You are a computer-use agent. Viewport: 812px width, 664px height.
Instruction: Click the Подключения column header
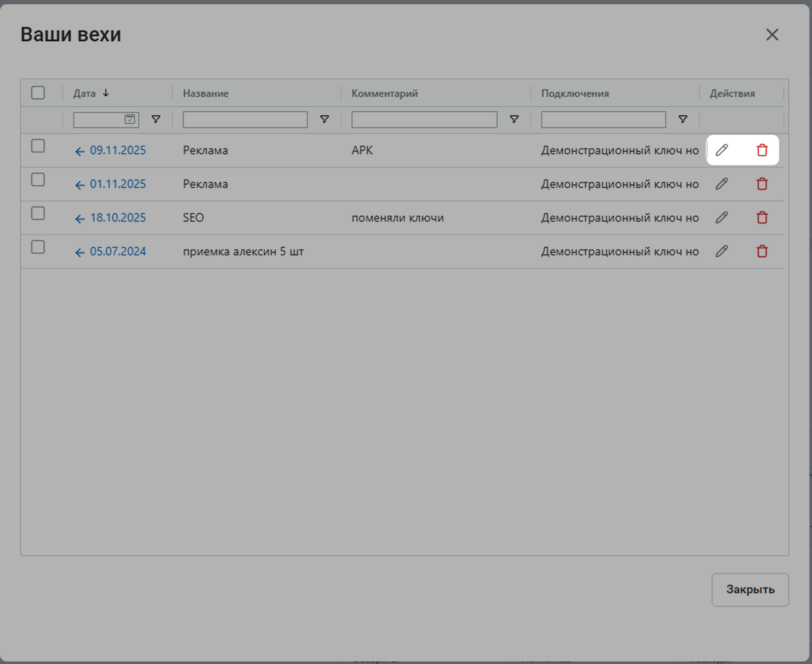575,93
